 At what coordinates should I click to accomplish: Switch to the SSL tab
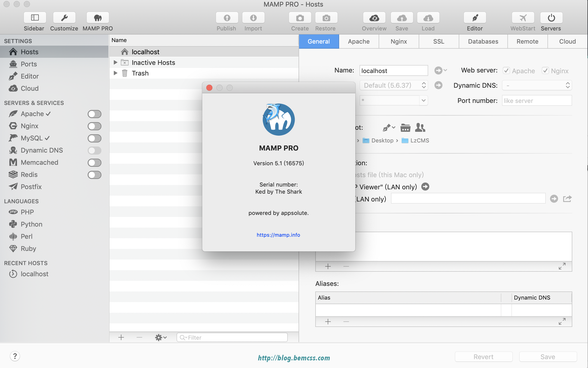(439, 41)
